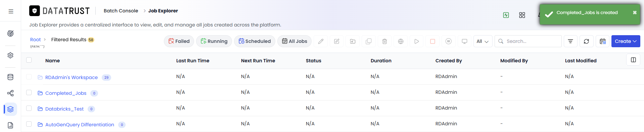Click Job Explorer breadcrumb
Image resolution: width=644 pixels, height=132 pixels.
point(163,11)
